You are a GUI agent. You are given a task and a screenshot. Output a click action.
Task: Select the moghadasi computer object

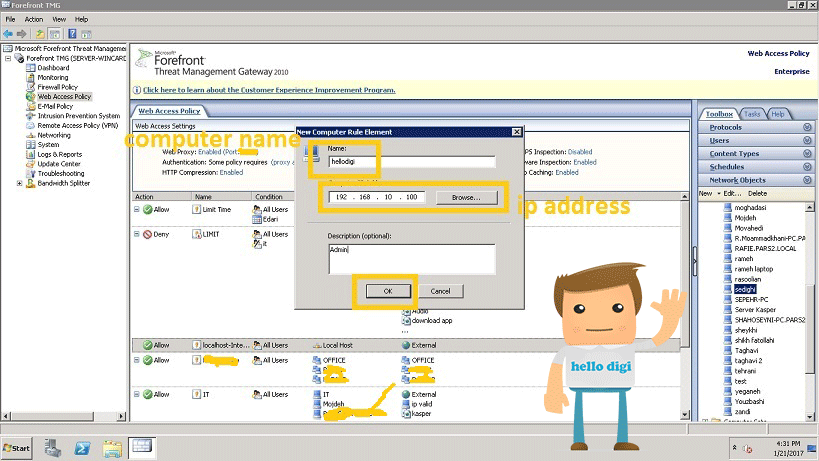tap(750, 208)
